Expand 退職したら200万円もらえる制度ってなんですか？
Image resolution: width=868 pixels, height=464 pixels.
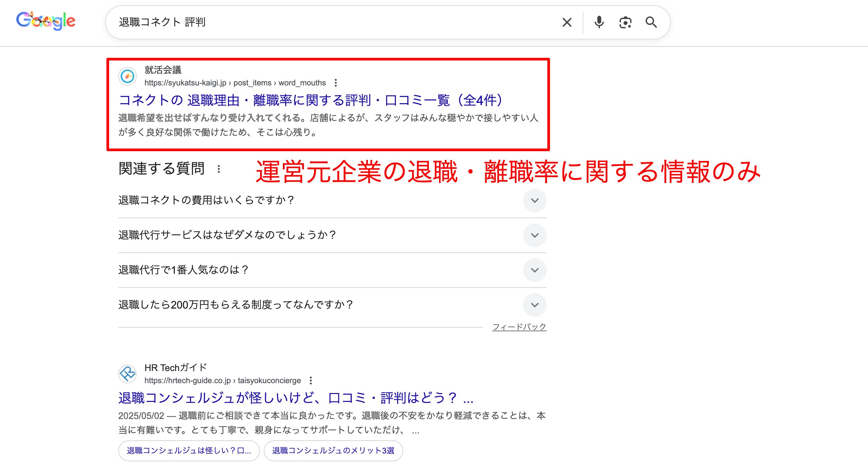pos(332,305)
